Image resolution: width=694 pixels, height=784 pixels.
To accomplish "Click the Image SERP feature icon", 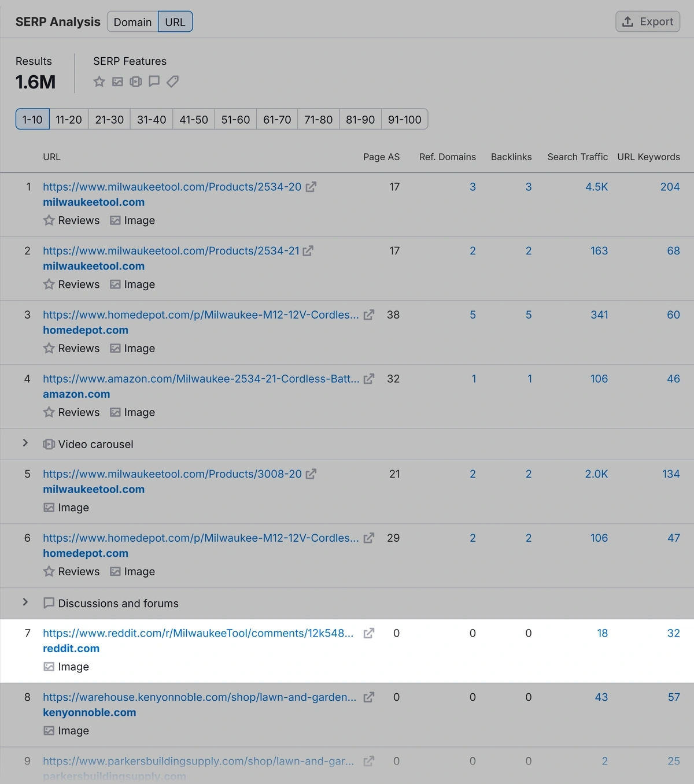I will click(x=117, y=82).
